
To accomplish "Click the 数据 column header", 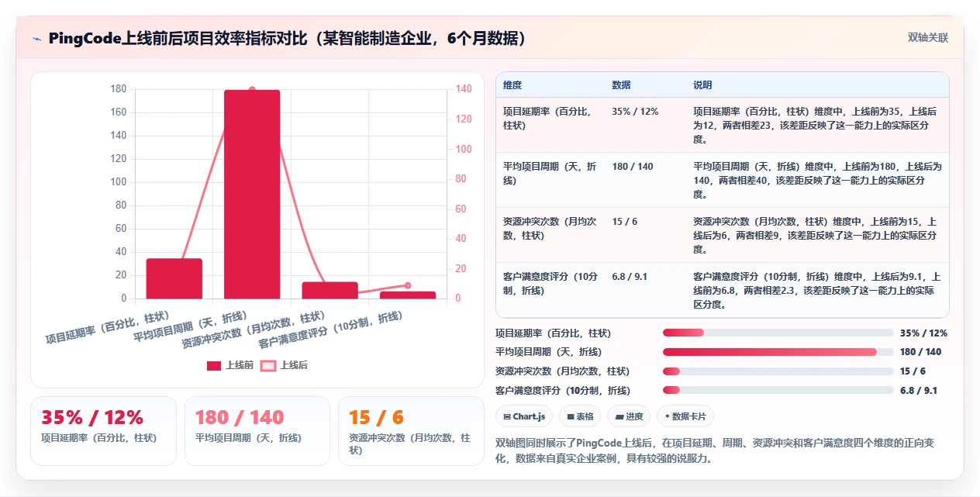I will pyautogui.click(x=621, y=85).
